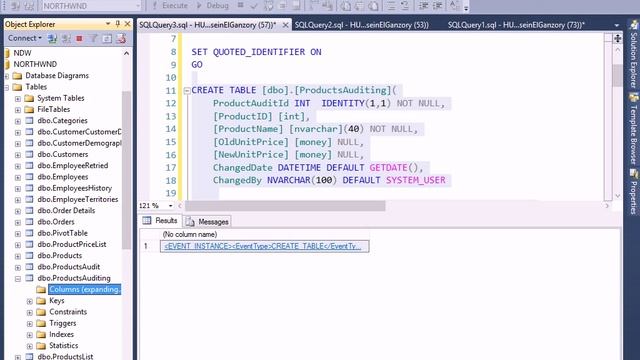This screenshot has width=640, height=360.
Task: Click Cancel Executing Query stop icon
Action: coord(240,6)
